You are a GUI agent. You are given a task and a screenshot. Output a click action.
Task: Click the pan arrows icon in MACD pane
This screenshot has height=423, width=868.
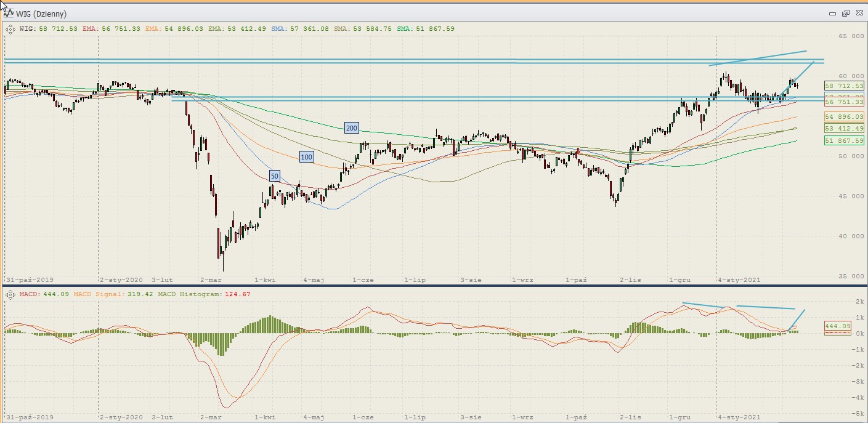pyautogui.click(x=10, y=294)
